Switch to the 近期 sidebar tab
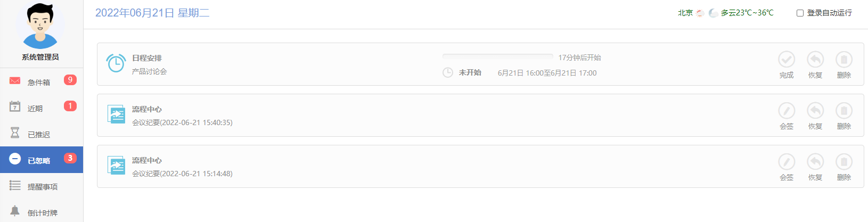Screen dimensions: 868x222 click(x=42, y=108)
